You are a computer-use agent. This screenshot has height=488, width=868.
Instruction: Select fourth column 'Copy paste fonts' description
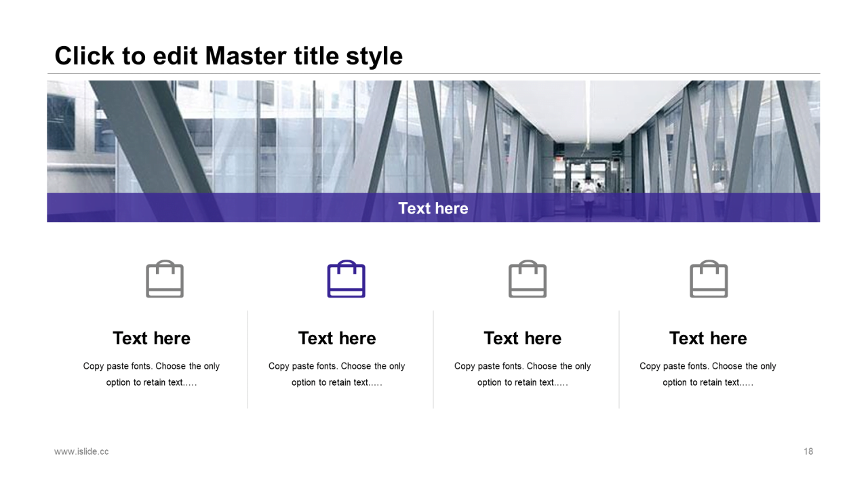click(708, 374)
